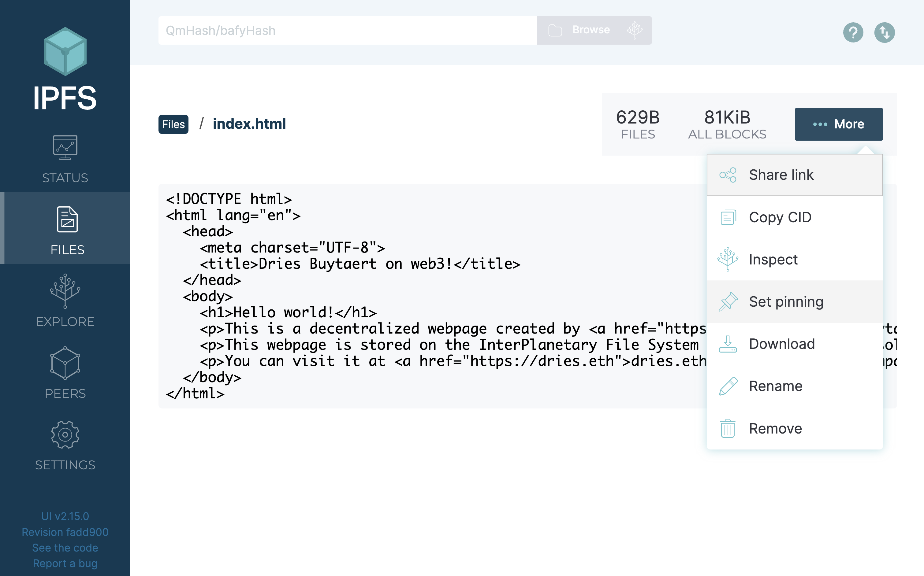The width and height of the screenshot is (924, 576).
Task: Click Report a bug
Action: (x=65, y=563)
